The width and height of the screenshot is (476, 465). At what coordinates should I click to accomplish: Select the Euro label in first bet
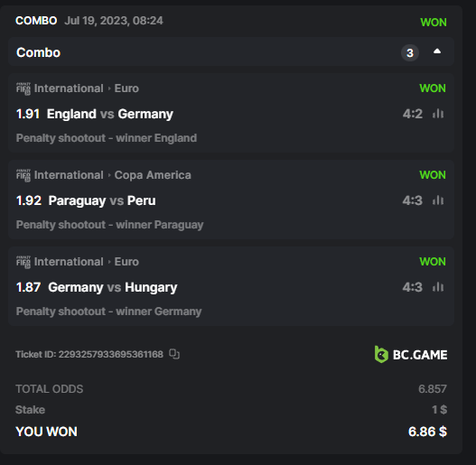(x=126, y=88)
